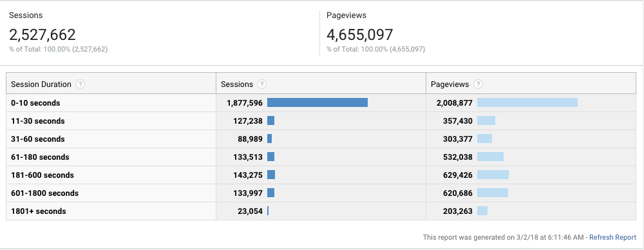644x250 pixels.
Task: Click the pageviews value 203,263
Action: tap(457, 211)
